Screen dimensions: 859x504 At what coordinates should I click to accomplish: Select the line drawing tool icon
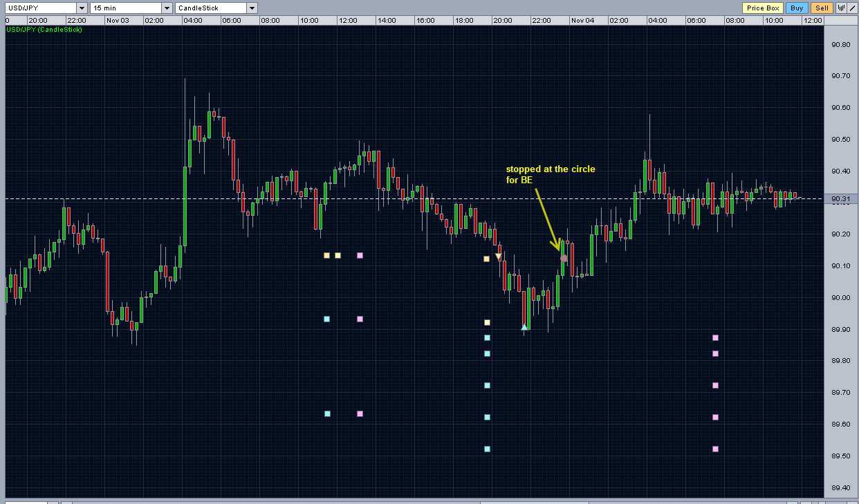click(851, 8)
